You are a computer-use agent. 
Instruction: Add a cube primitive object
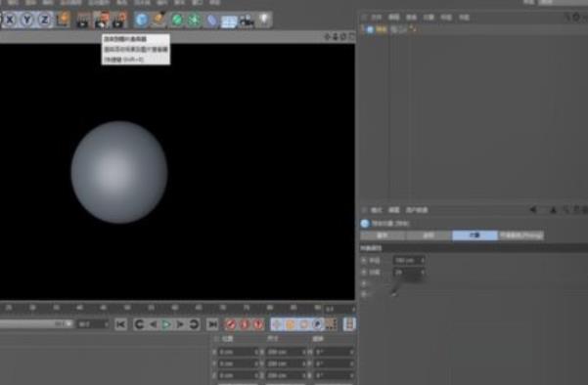tap(142, 20)
